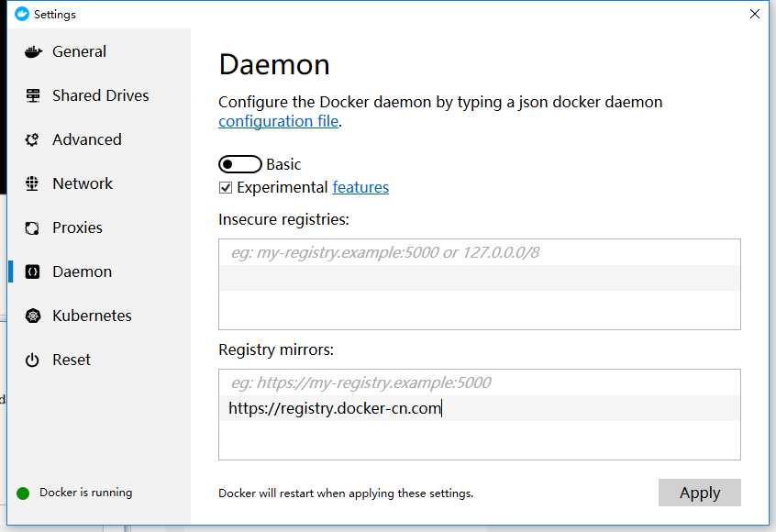Open the configuration file link
The image size is (776, 532).
[x=278, y=121]
